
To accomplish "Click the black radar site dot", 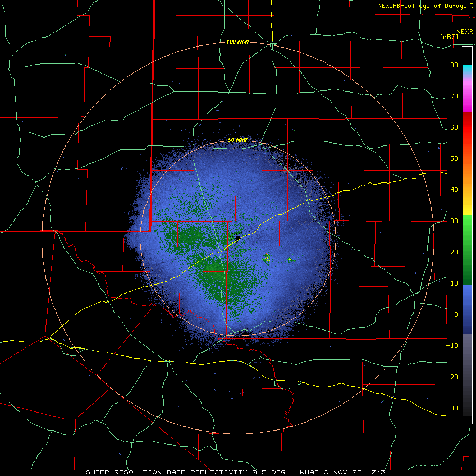I will click(238, 238).
